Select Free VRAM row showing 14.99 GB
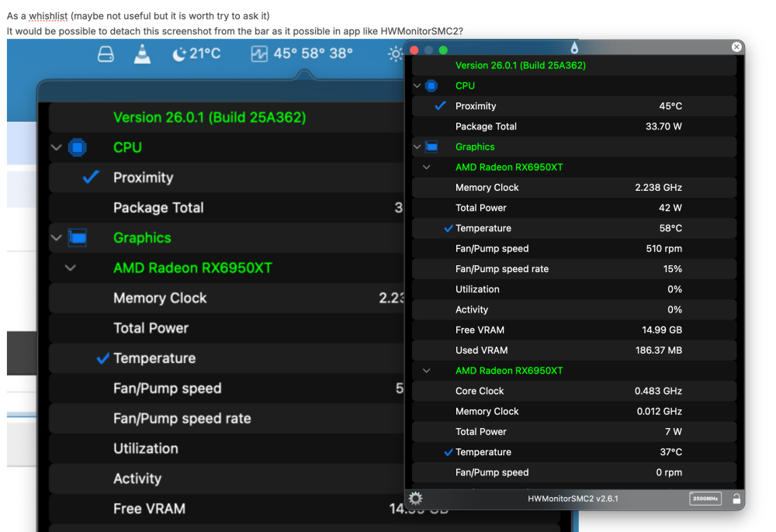 (574, 330)
